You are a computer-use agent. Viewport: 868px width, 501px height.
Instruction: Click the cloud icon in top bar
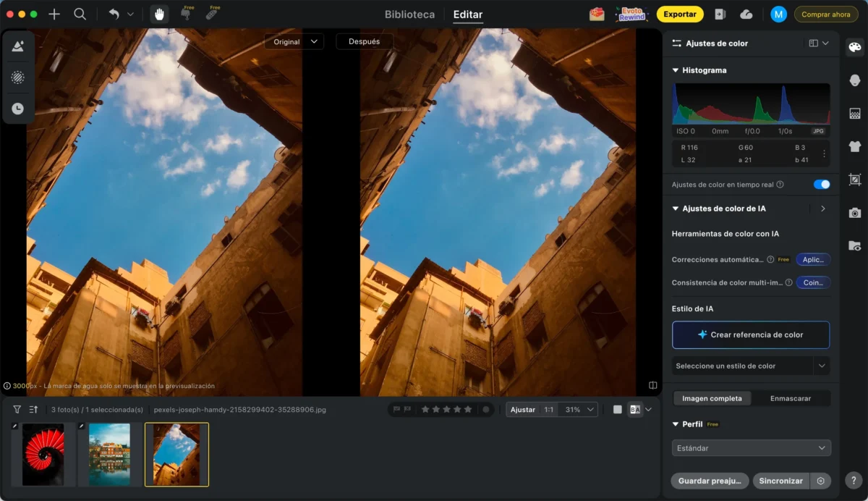(746, 14)
